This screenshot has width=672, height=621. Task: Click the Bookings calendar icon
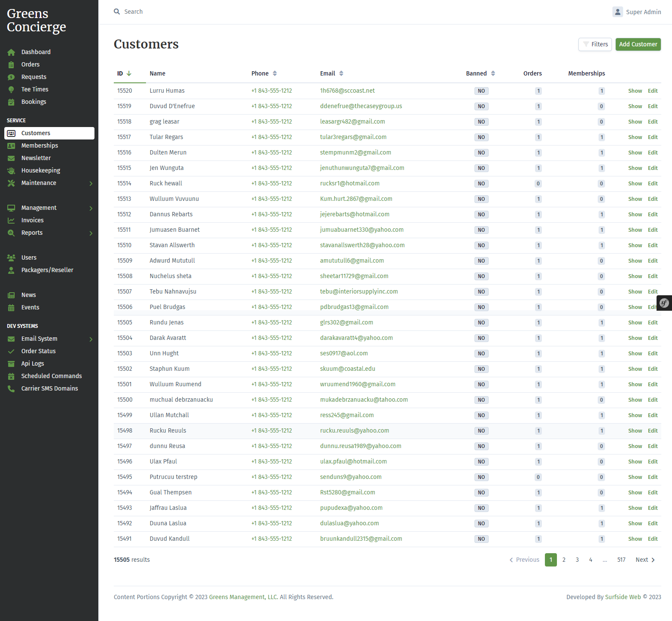point(11,102)
